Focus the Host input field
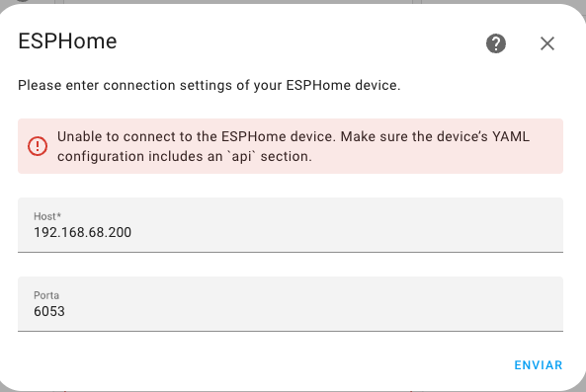 tap(291, 225)
